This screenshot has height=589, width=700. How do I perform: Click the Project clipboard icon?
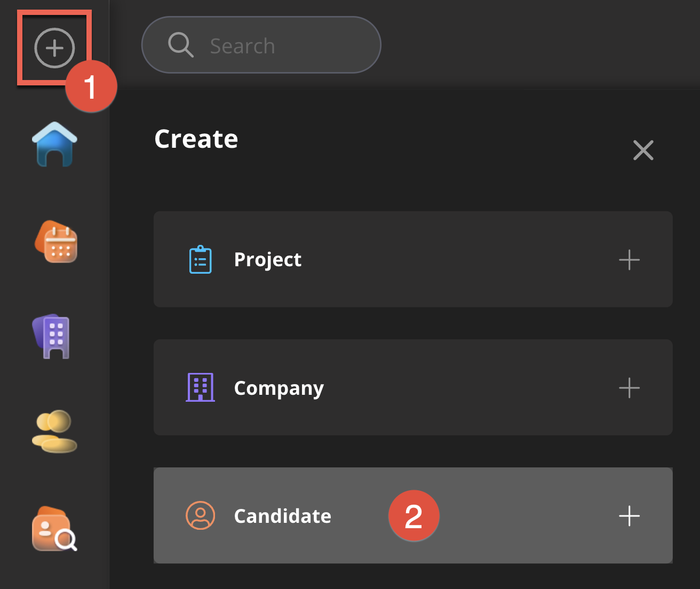(x=201, y=260)
